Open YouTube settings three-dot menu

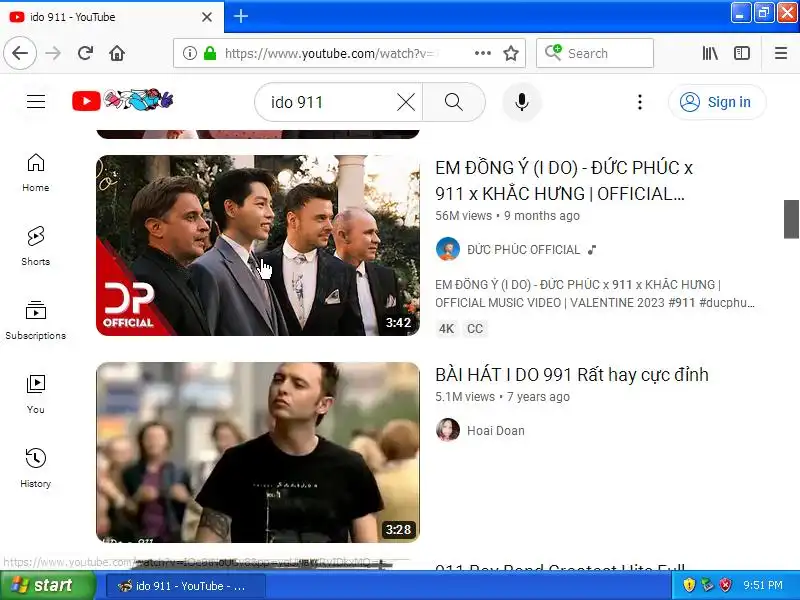tap(640, 102)
